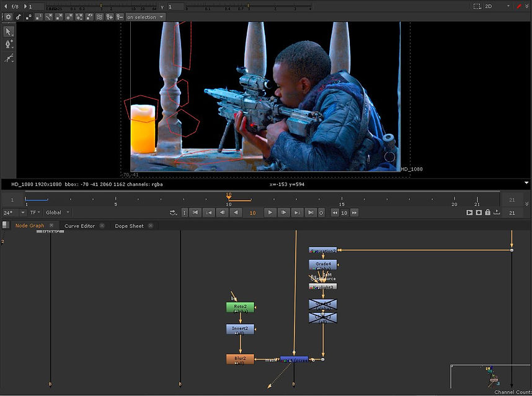
Task: Click the diamond point with X icon
Action: pyautogui.click(x=69, y=17)
